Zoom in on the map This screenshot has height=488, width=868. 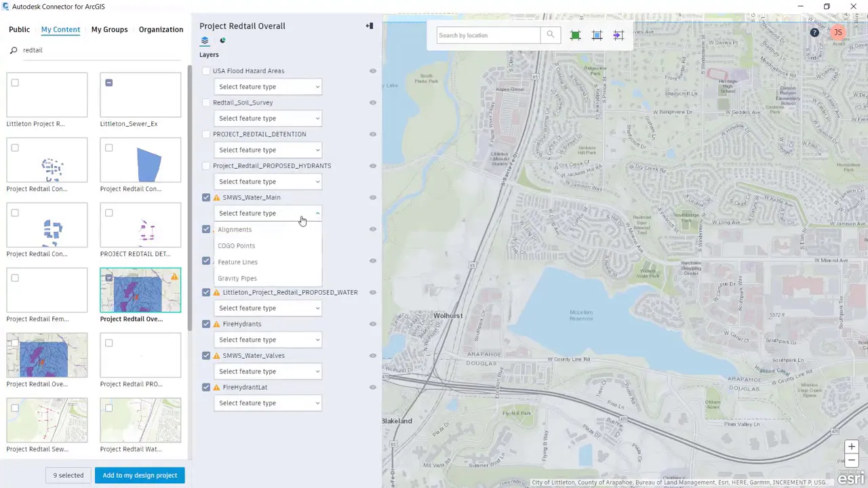(x=852, y=447)
